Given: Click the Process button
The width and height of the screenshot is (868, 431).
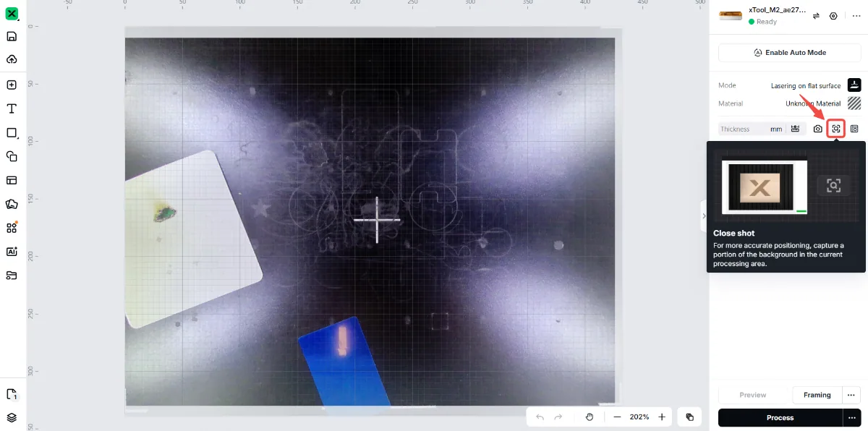Looking at the screenshot, I should pyautogui.click(x=780, y=418).
